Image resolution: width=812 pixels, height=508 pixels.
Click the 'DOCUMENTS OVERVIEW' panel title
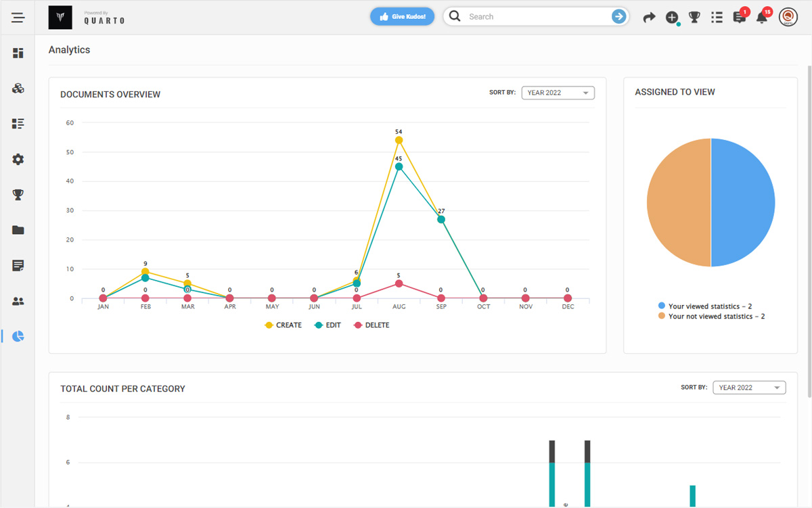[x=110, y=95]
